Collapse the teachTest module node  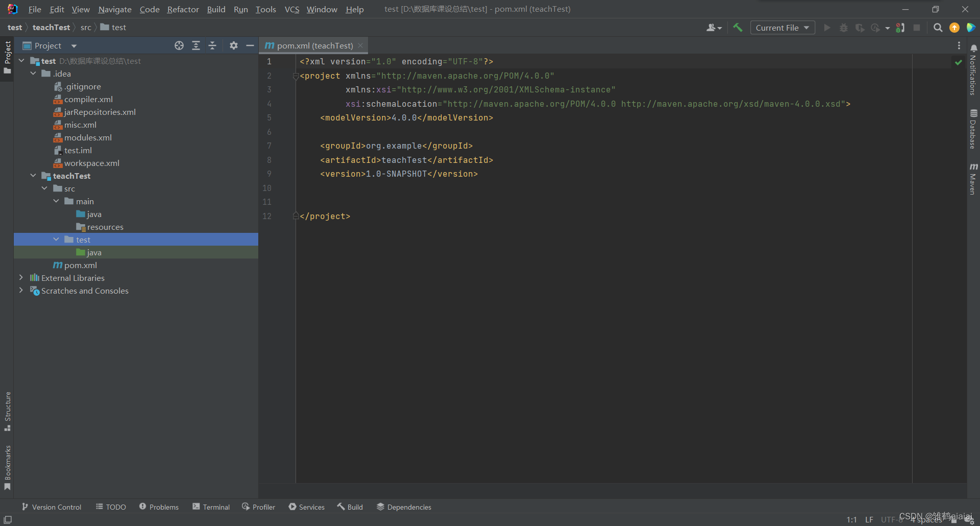[33, 176]
